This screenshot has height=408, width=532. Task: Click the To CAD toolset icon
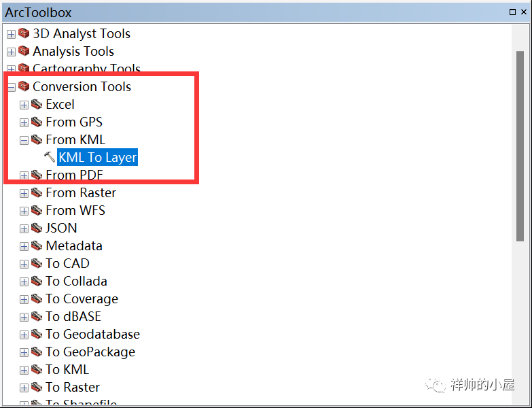37,263
